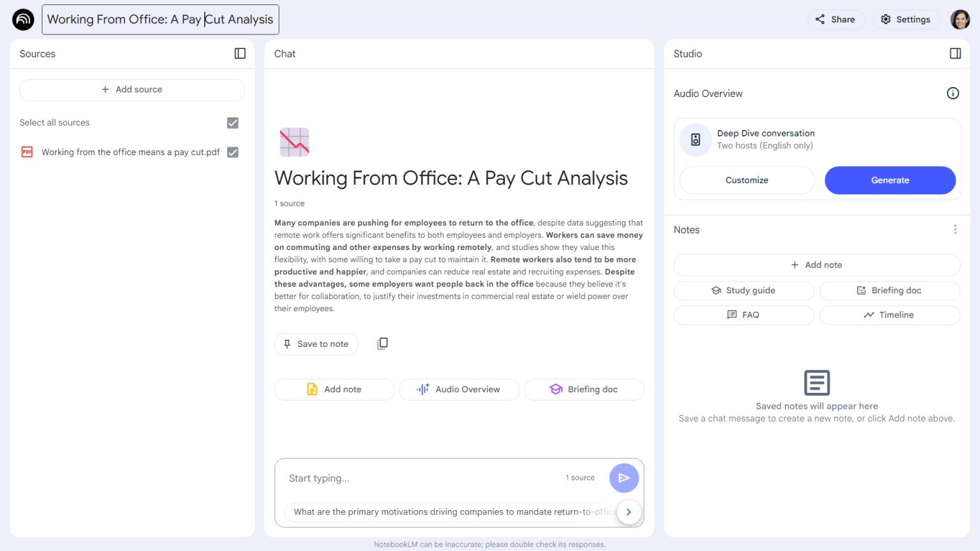Open the Notes overflow menu
Viewport: 980px width, 551px height.
pyautogui.click(x=955, y=229)
